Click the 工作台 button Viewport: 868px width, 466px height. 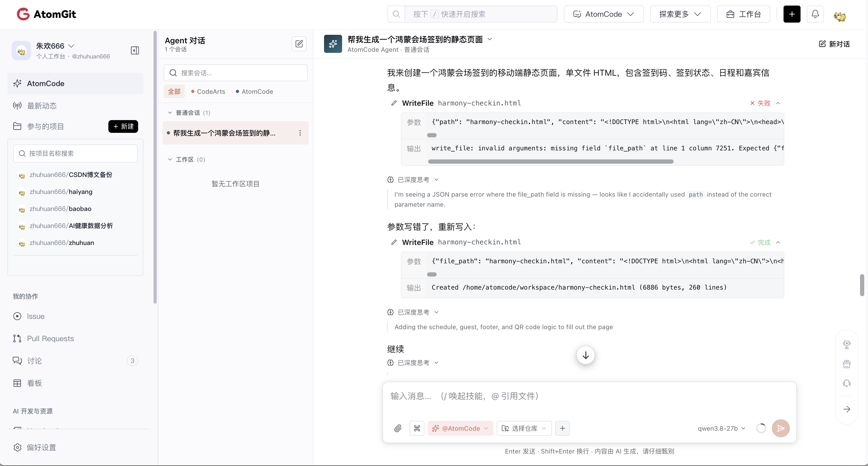click(743, 14)
